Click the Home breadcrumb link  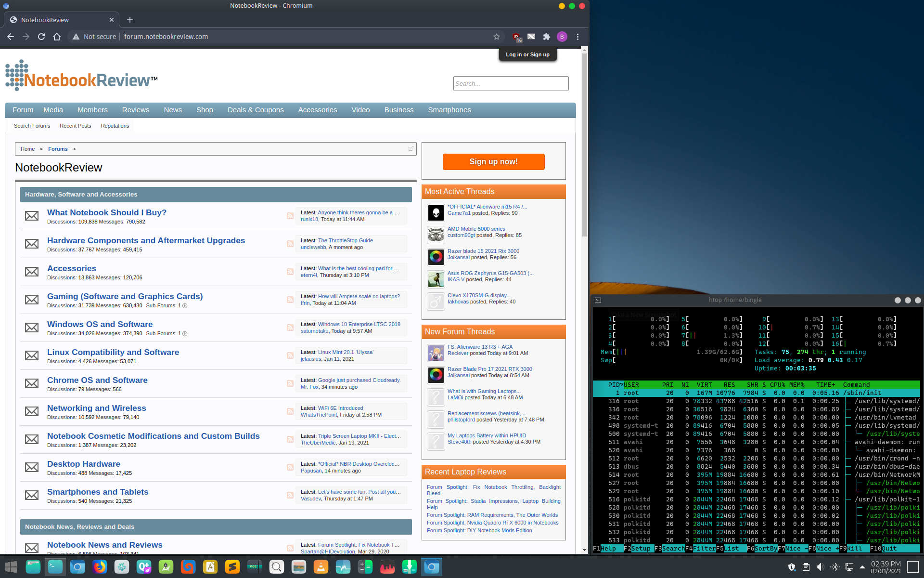[27, 149]
